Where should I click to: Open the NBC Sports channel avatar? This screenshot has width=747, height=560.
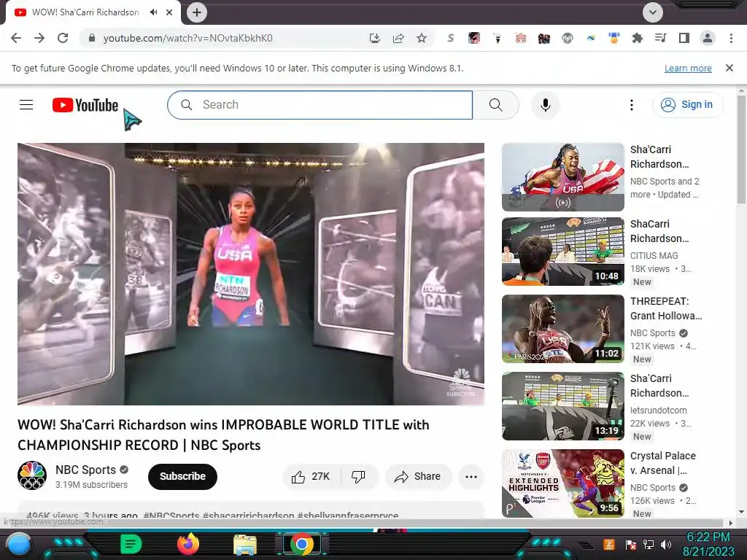[32, 475]
